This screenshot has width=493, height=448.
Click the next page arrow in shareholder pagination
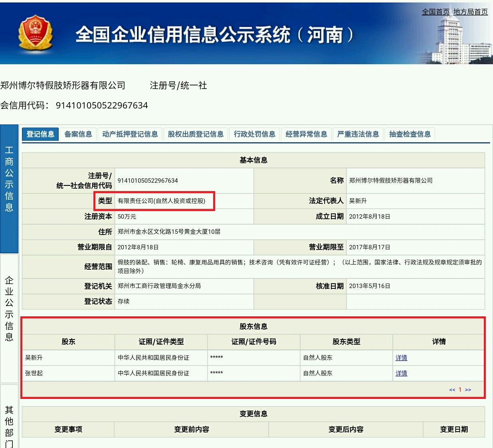tap(468, 390)
